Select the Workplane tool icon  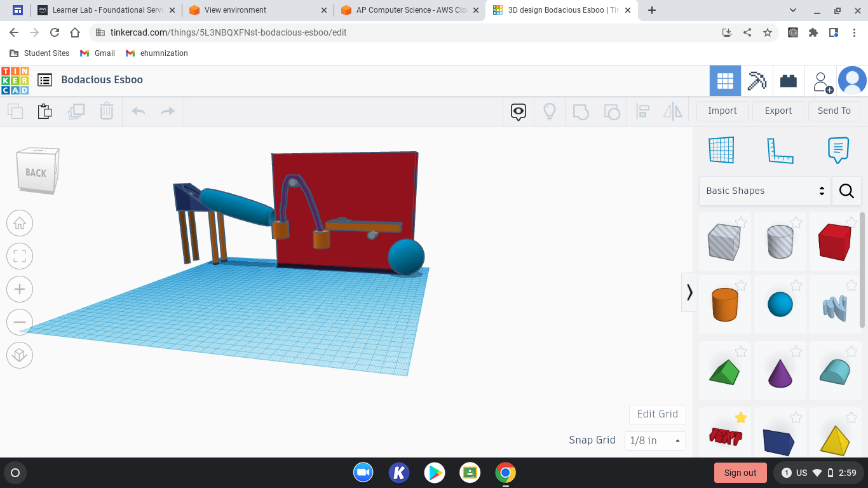[x=721, y=150]
